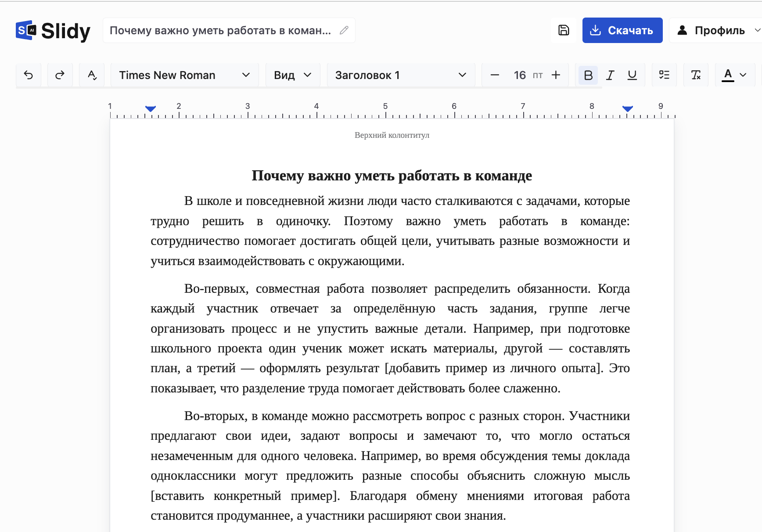Increase font size with plus
Viewport: 762px width, 532px height.
point(556,75)
